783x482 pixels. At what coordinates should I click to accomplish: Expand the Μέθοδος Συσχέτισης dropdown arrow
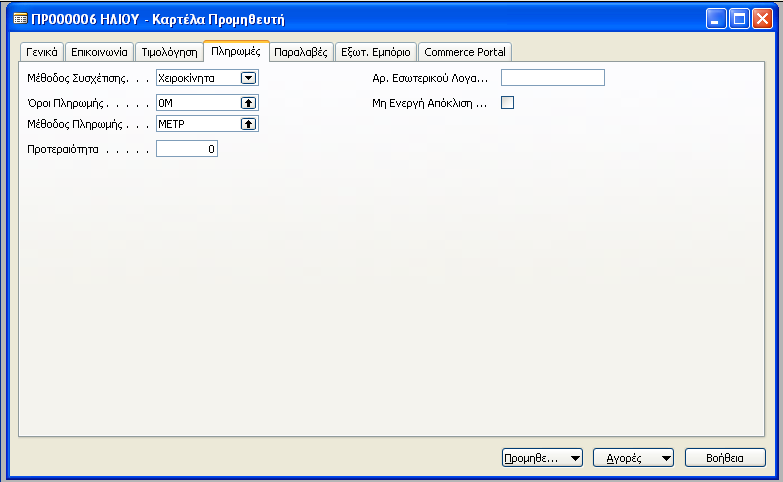[248, 78]
